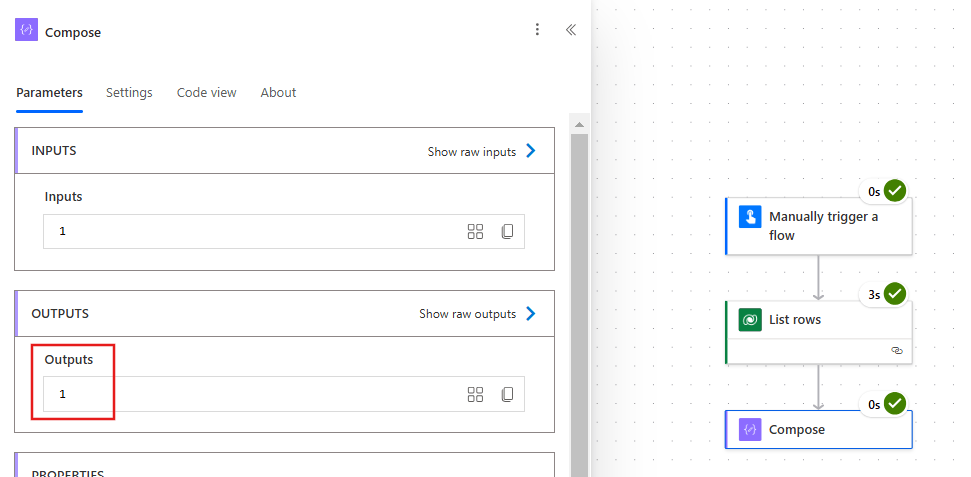Copy the Outputs value
This screenshot has width=971, height=477.
click(507, 395)
